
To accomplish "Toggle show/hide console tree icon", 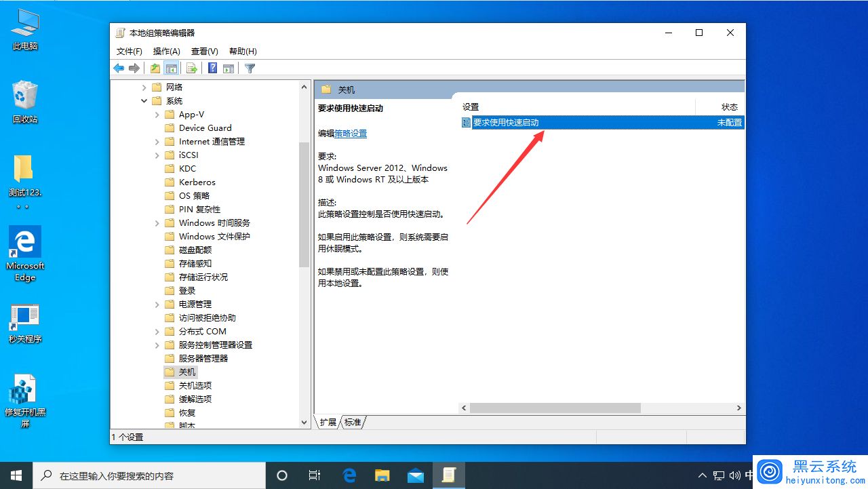I will (x=172, y=68).
